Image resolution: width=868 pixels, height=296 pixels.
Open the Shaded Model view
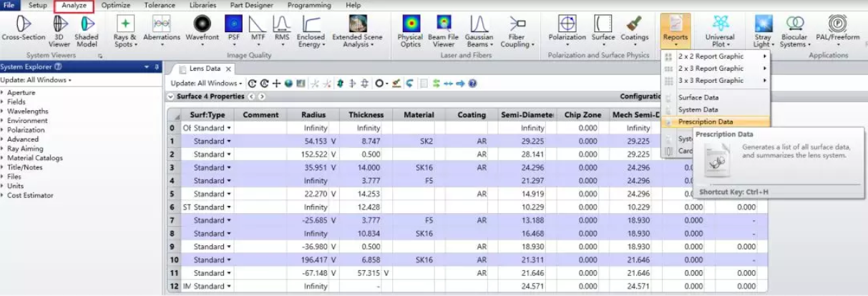click(87, 27)
